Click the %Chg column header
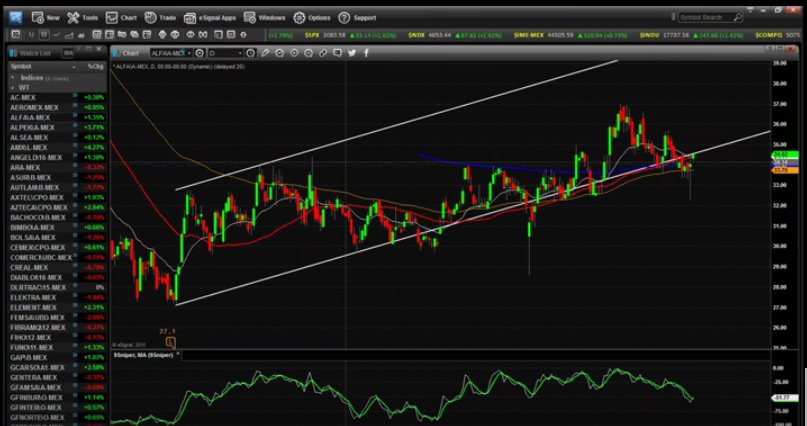 point(95,66)
